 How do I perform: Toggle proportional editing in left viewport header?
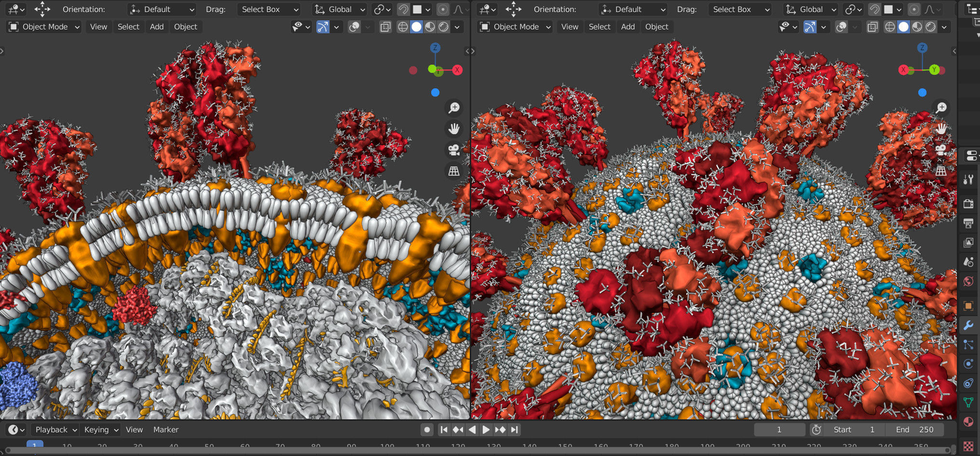pyautogui.click(x=442, y=9)
